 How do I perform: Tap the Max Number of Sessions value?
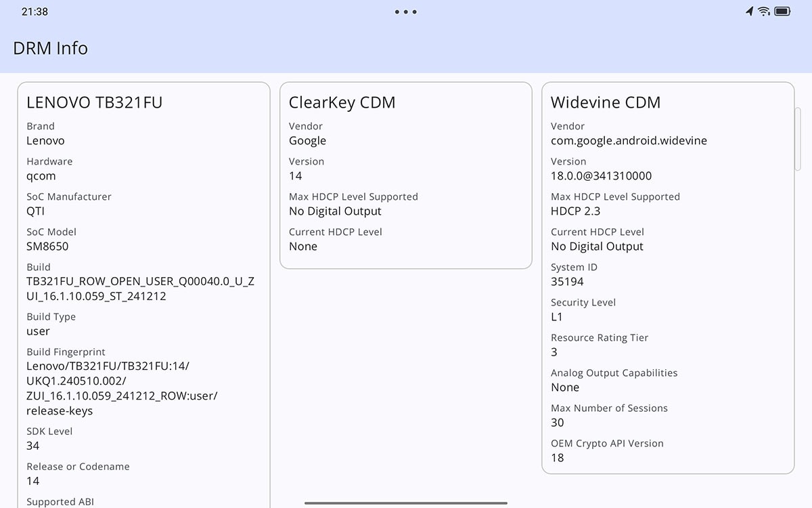click(558, 423)
